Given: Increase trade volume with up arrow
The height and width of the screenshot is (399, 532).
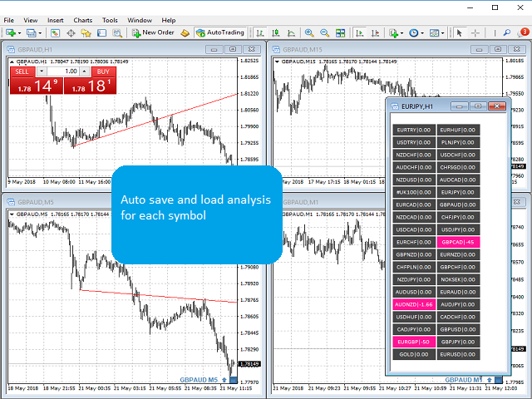Looking at the screenshot, I should coord(85,71).
